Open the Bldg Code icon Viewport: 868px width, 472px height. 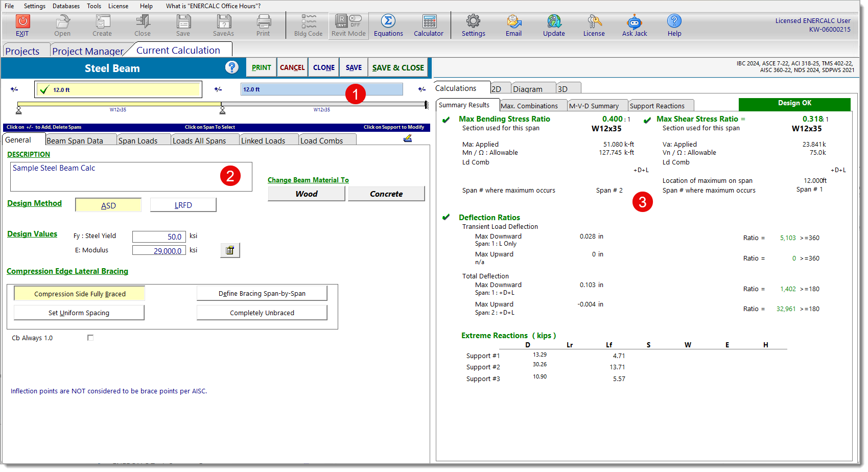pos(309,21)
